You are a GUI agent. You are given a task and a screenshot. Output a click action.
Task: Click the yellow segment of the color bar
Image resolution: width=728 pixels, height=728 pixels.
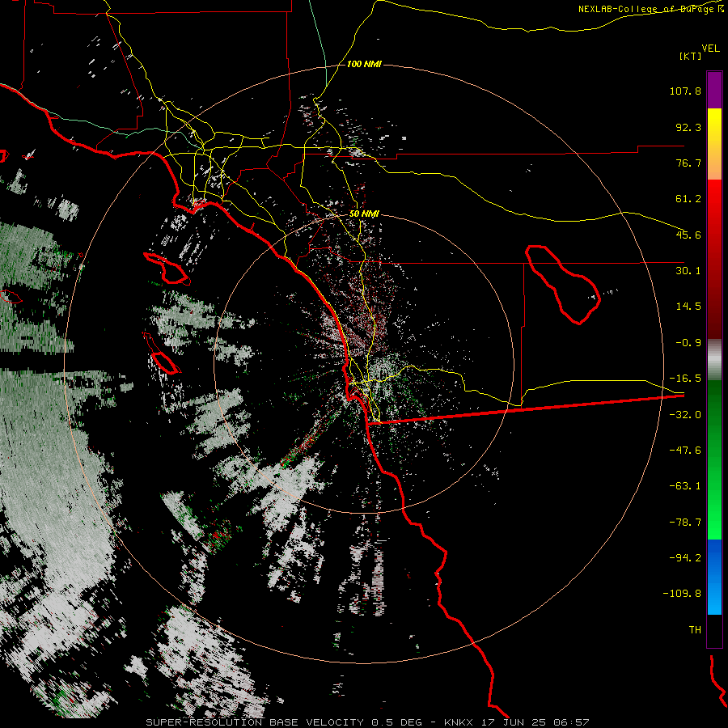(x=714, y=144)
